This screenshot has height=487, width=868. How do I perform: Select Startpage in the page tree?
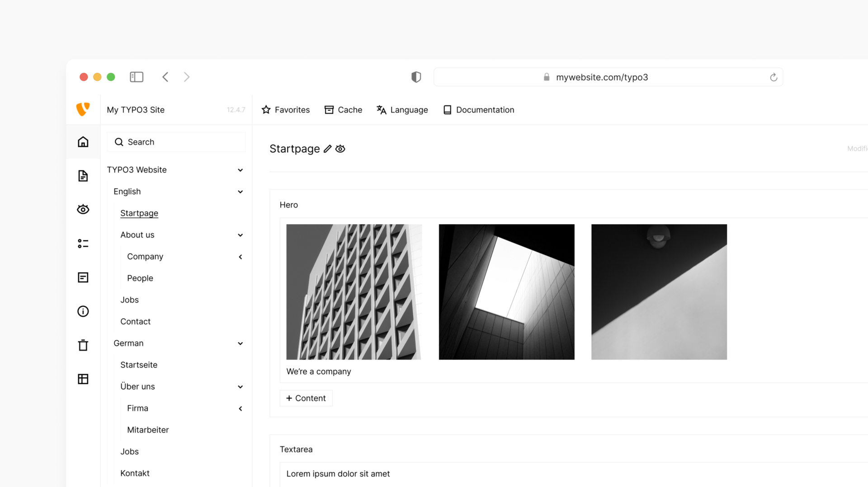(x=139, y=213)
